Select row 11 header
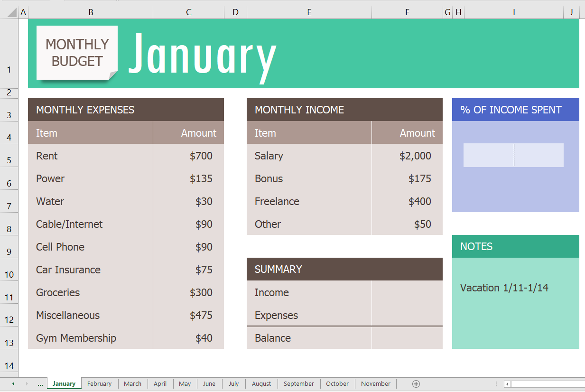The height and width of the screenshot is (392, 585). pos(9,292)
